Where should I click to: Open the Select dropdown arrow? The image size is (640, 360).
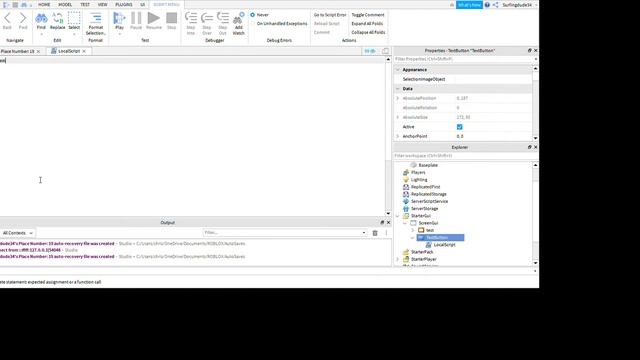coord(74,34)
